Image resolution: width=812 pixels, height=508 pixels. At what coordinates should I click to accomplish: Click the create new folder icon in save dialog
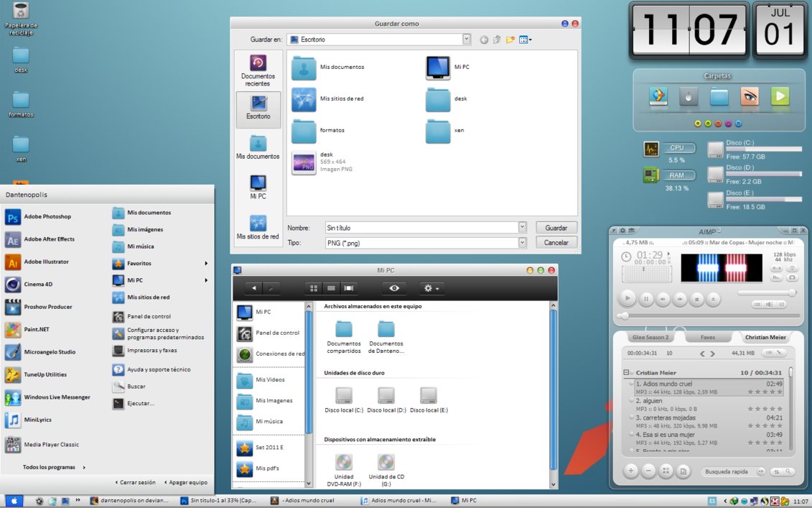(x=510, y=40)
